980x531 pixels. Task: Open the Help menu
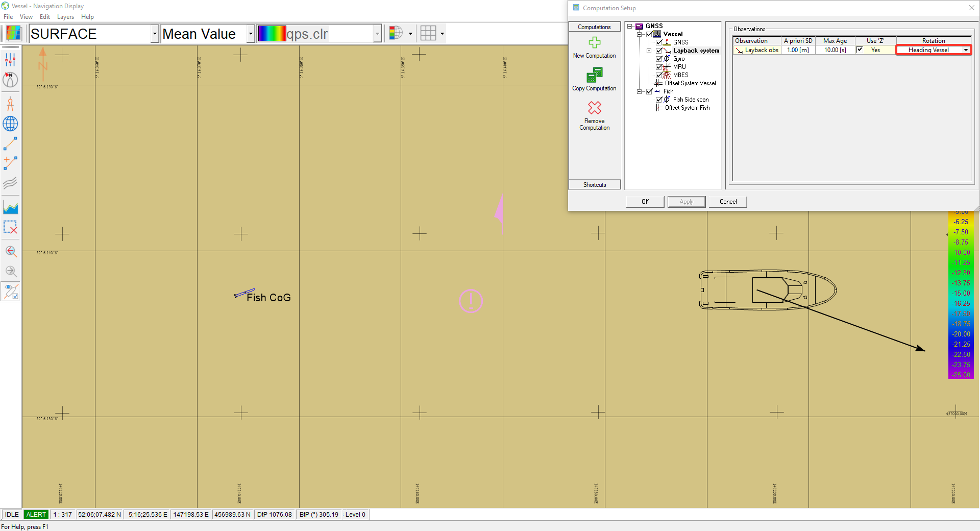(x=87, y=17)
